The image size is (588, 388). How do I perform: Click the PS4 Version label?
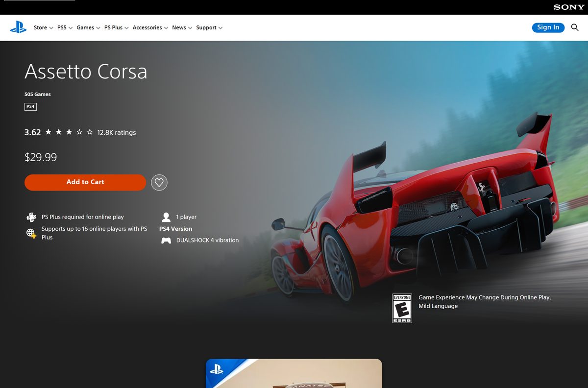[x=175, y=229]
